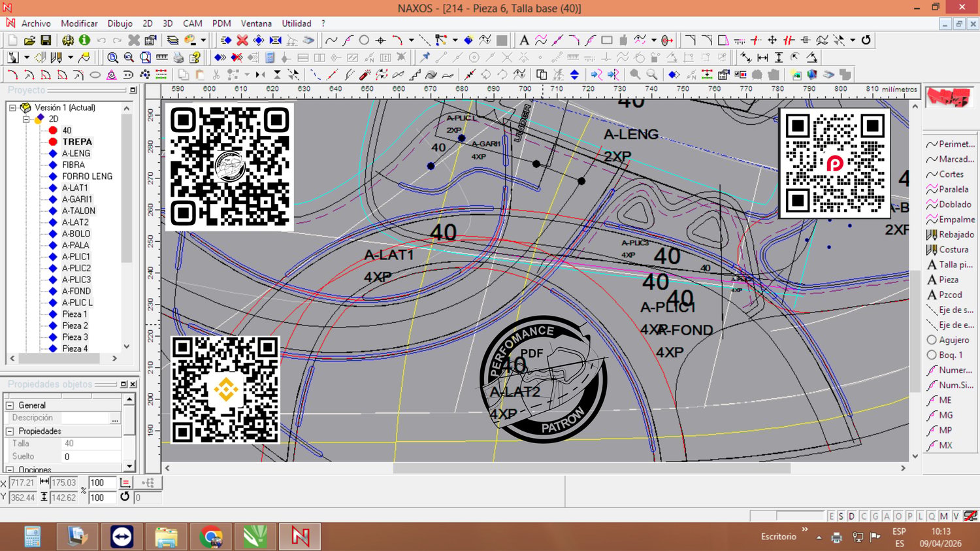
Task: Collapse the General properties section
Action: (x=10, y=406)
